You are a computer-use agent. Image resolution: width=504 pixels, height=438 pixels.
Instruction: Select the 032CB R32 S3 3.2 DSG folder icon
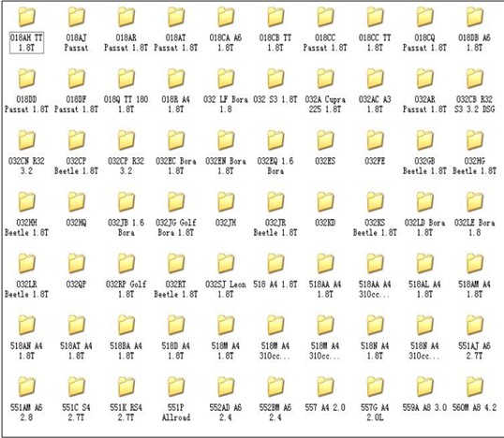point(475,79)
